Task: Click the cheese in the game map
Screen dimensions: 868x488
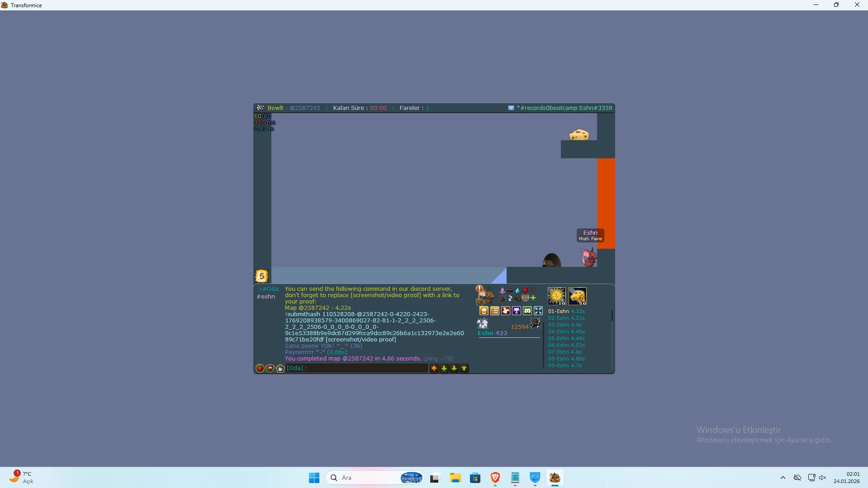Action: [579, 134]
